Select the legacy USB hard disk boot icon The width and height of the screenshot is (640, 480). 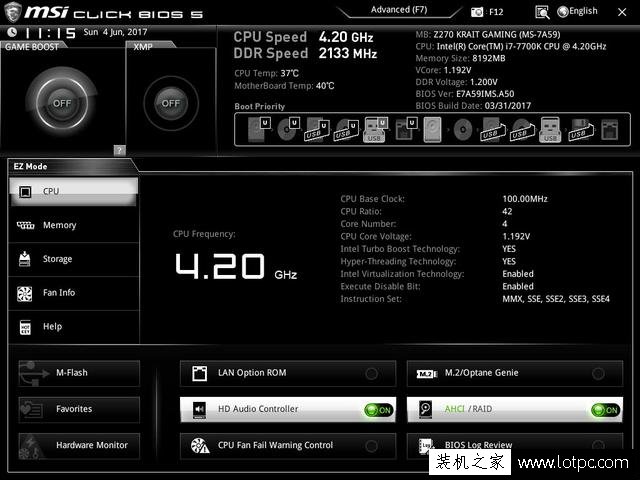(492, 130)
